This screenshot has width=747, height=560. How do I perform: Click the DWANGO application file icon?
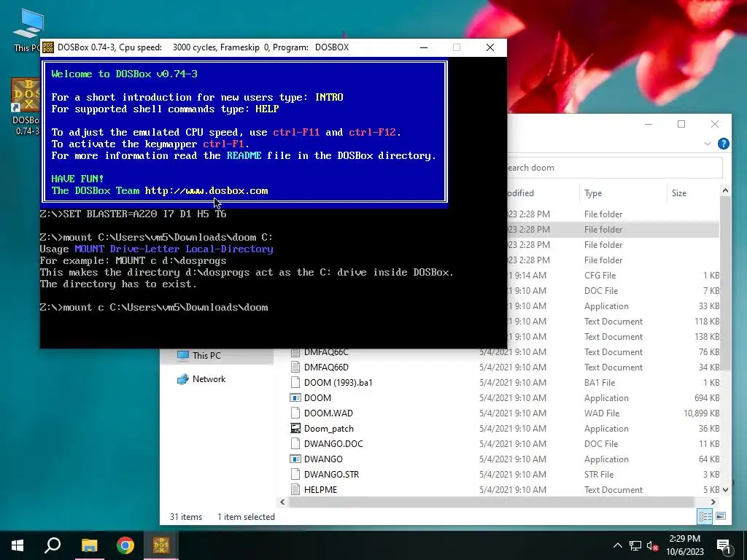pyautogui.click(x=295, y=459)
